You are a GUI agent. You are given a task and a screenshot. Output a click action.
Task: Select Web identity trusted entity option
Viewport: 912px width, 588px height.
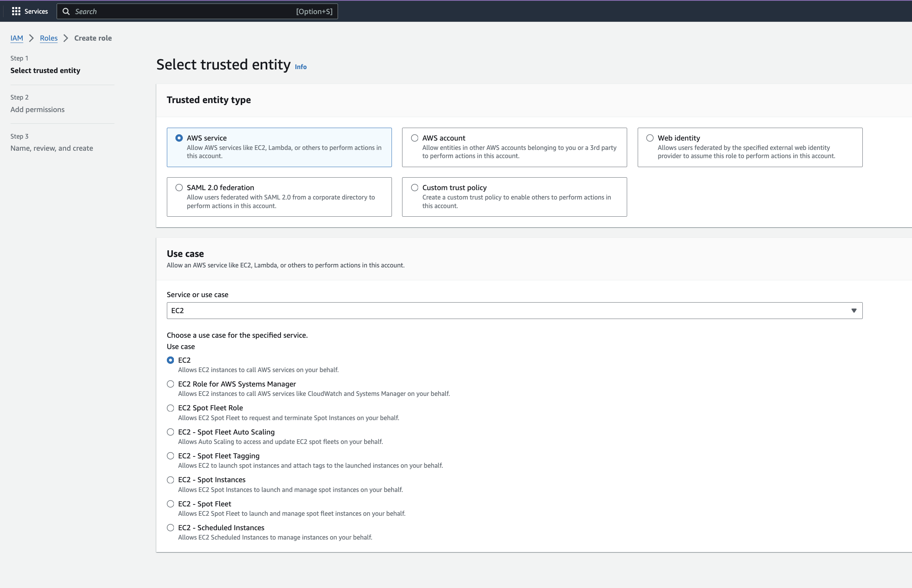(x=650, y=138)
